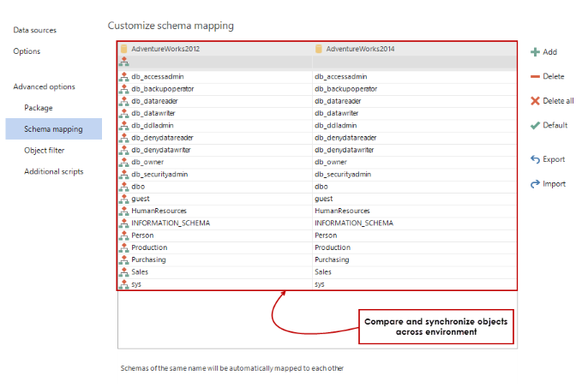Image resolution: width=588 pixels, height=387 pixels.
Task: Open the Additional scripts section
Action: click(x=54, y=171)
